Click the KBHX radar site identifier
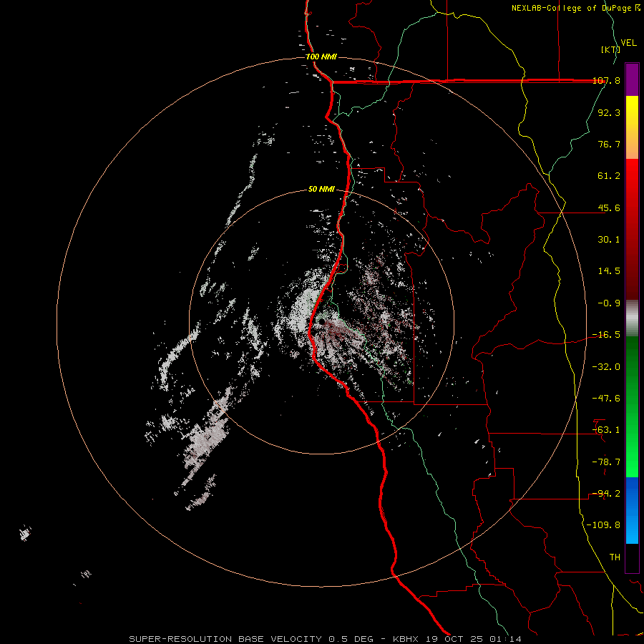The height and width of the screenshot is (644, 644). coord(406,639)
